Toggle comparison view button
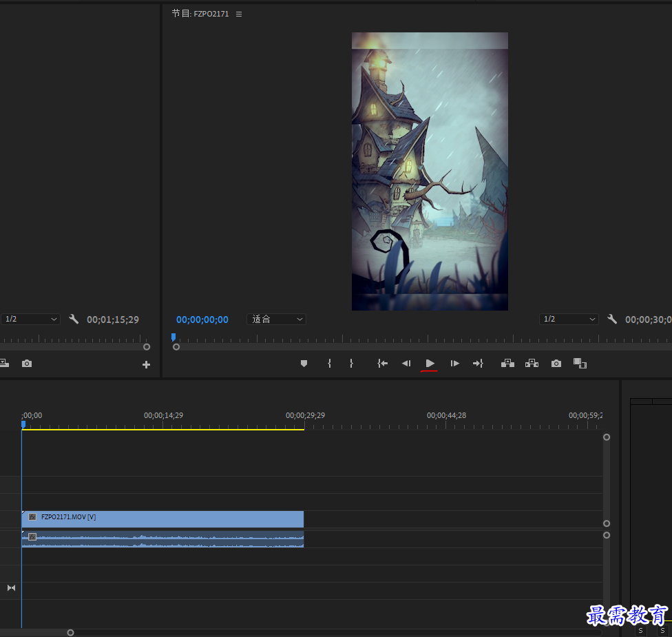This screenshot has height=637, width=672. coord(580,364)
